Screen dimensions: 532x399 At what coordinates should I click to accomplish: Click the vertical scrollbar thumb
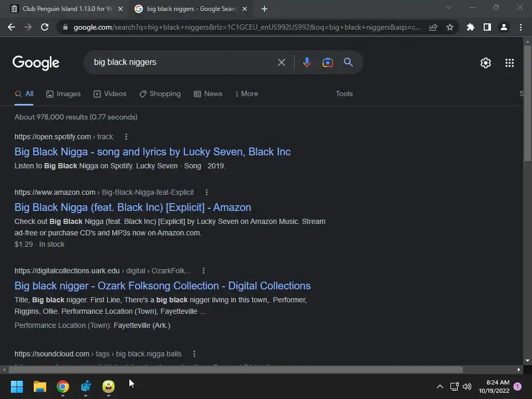(527, 103)
